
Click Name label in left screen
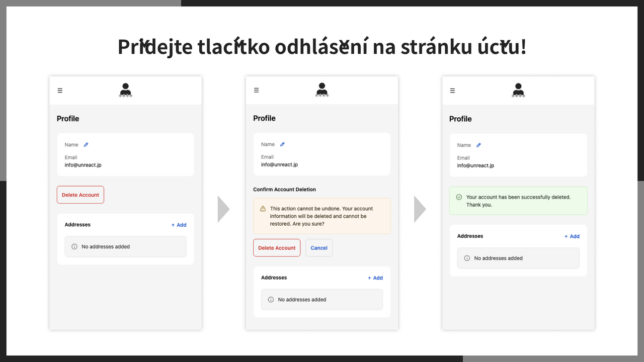71,145
